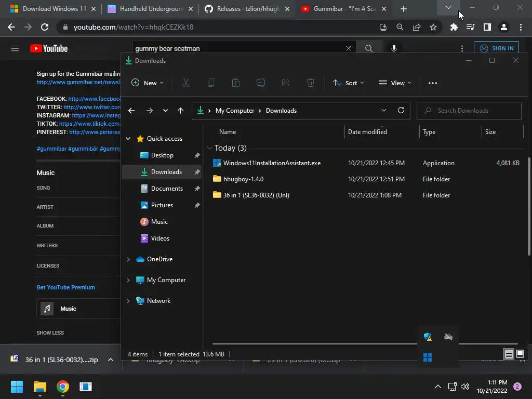This screenshot has height=399, width=532.
Task: Open the Windows Start button
Action: [17, 387]
